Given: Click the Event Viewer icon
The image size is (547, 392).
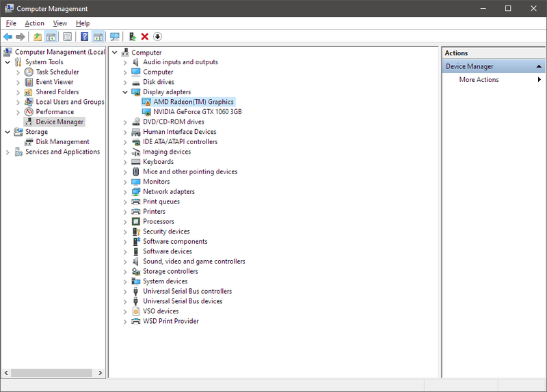Looking at the screenshot, I should click(29, 82).
